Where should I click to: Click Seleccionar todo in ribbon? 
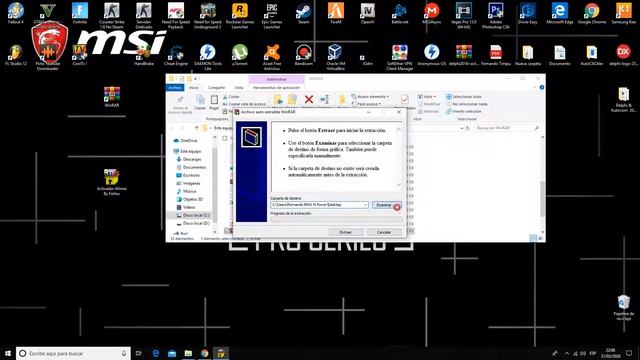[464, 97]
